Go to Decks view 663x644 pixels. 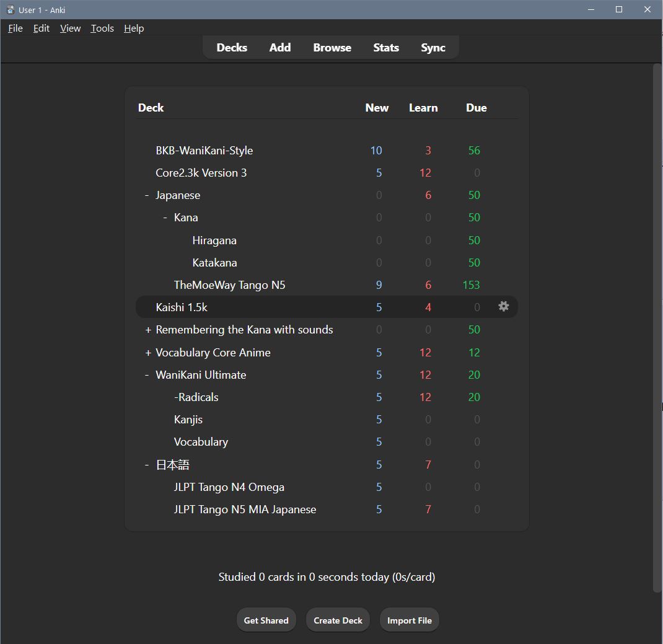232,47
